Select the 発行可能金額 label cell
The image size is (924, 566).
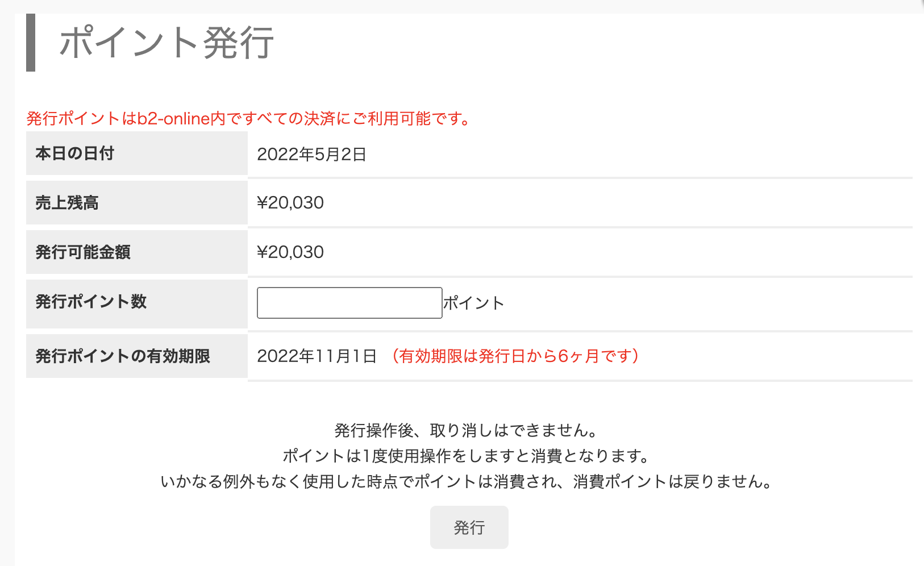click(136, 252)
